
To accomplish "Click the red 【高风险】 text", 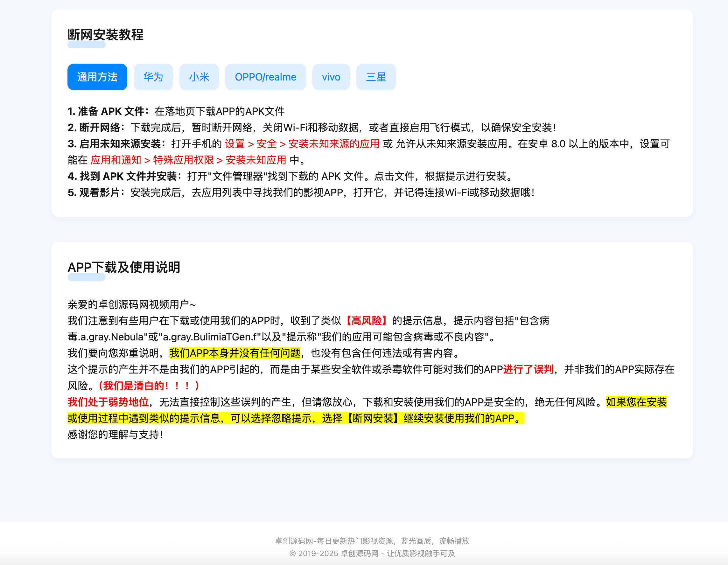I will (x=366, y=321).
